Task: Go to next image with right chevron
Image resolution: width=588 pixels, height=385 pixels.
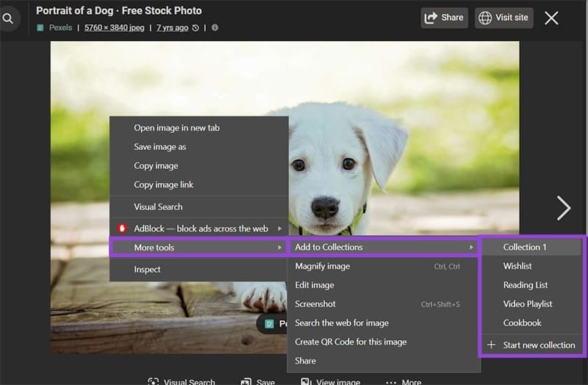Action: coord(563,208)
